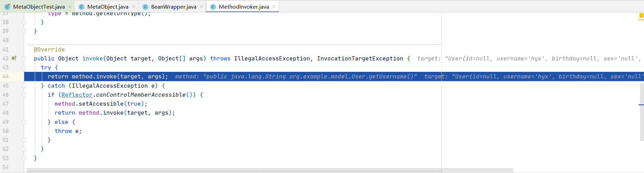Close the BeanWrapper.java tab

pos(201,7)
